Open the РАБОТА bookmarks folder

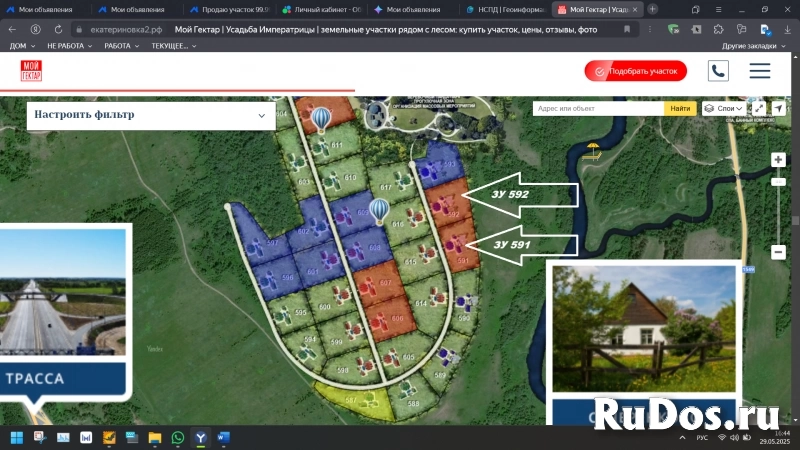(121, 46)
